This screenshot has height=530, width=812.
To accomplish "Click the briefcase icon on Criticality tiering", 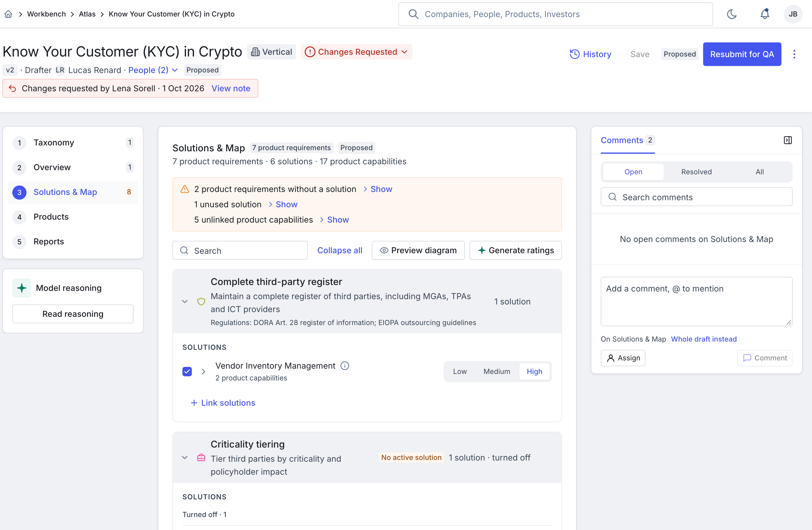I will (x=201, y=458).
